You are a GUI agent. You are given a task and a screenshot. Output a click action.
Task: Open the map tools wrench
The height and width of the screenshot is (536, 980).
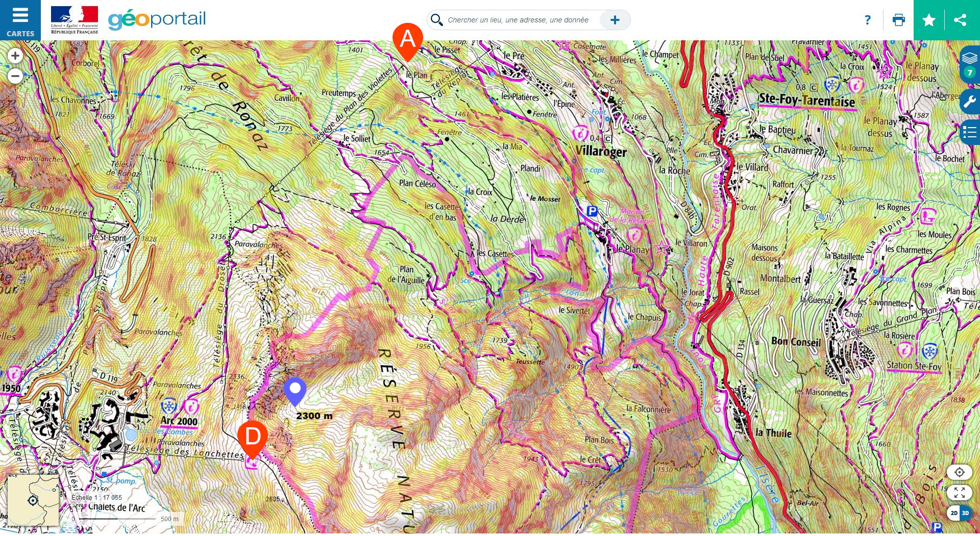(x=970, y=102)
